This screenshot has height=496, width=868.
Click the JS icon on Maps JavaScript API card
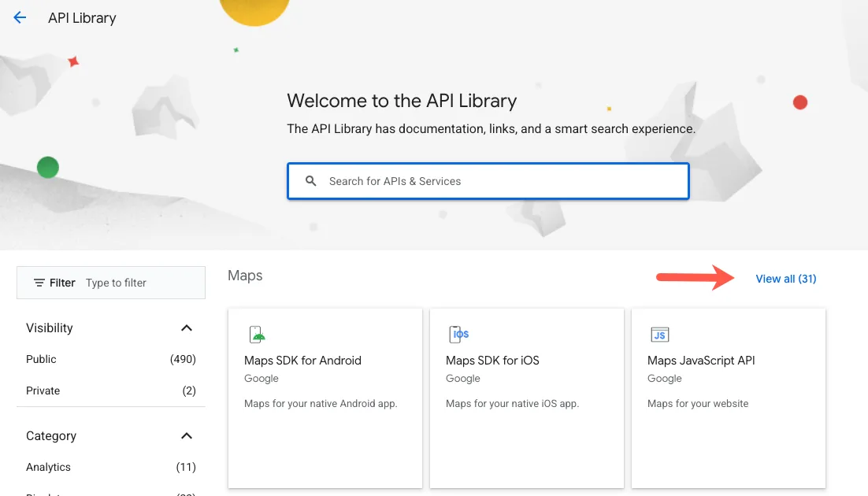(659, 334)
